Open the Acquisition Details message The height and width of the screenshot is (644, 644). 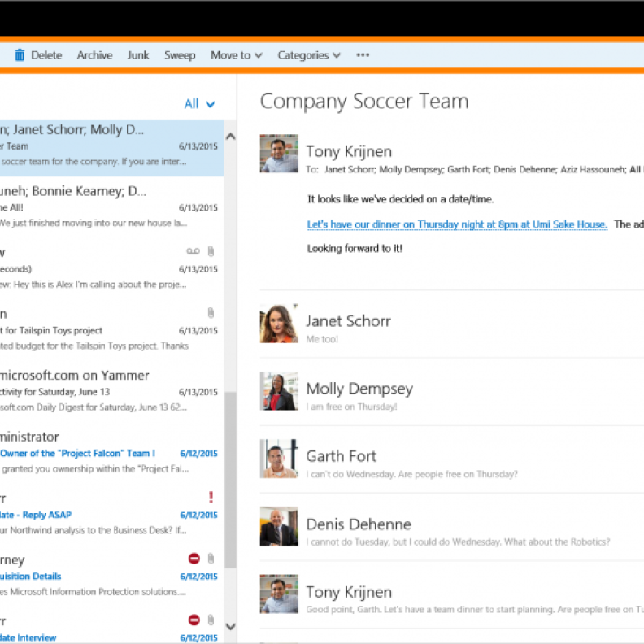click(111, 576)
